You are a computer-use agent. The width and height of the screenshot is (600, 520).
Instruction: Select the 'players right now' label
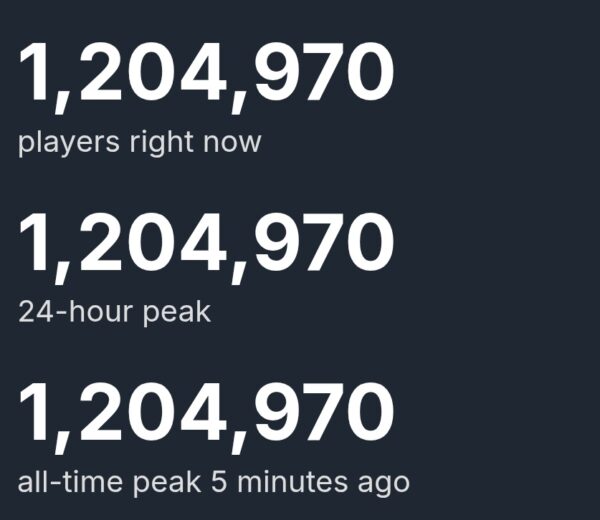140,143
